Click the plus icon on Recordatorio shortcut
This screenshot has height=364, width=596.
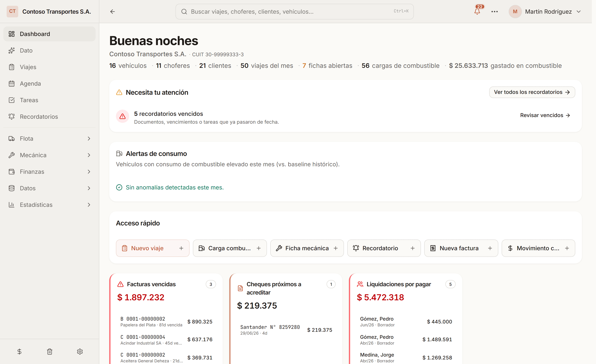click(413, 248)
